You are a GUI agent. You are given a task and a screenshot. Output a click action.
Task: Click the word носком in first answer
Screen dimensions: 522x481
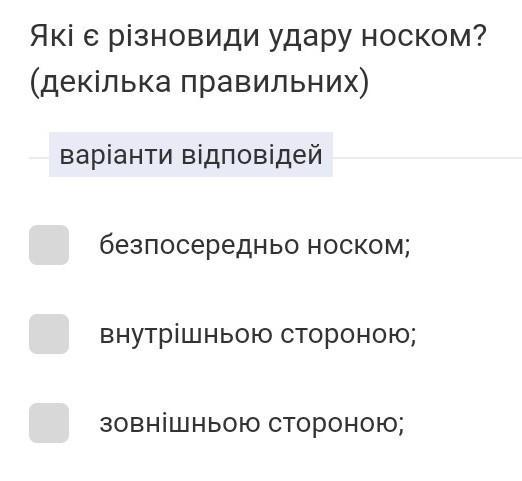tap(358, 246)
